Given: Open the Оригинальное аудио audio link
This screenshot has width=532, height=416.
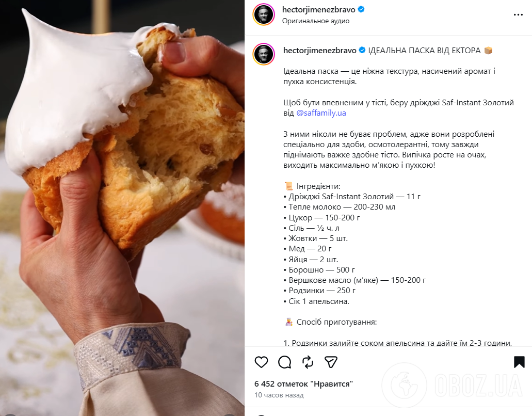Looking at the screenshot, I should pos(315,21).
